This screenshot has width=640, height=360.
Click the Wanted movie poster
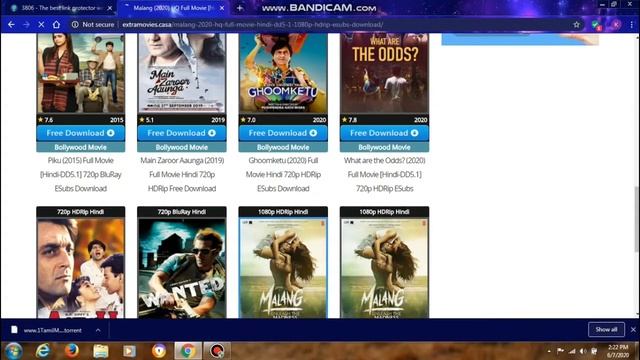(x=182, y=267)
